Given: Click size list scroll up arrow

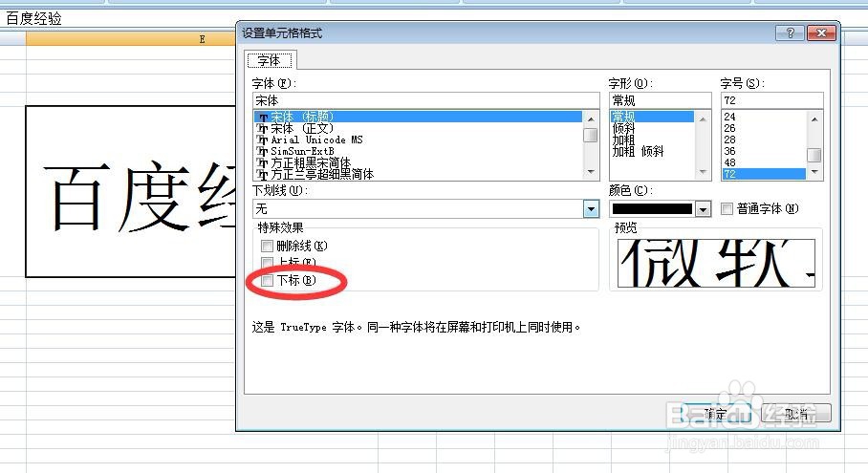Looking at the screenshot, I should (x=814, y=118).
